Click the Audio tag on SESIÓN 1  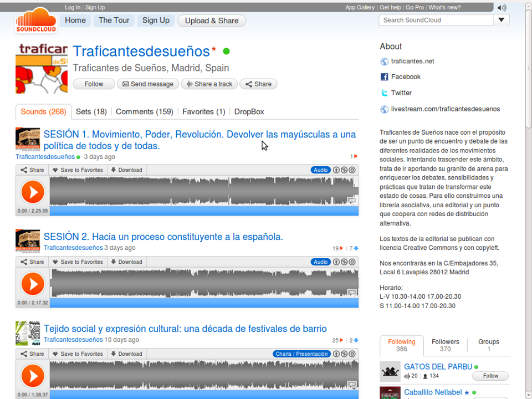pos(321,170)
